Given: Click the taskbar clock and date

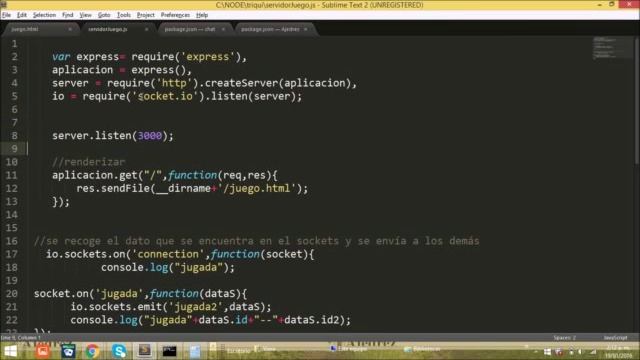Looking at the screenshot, I should point(618,351).
